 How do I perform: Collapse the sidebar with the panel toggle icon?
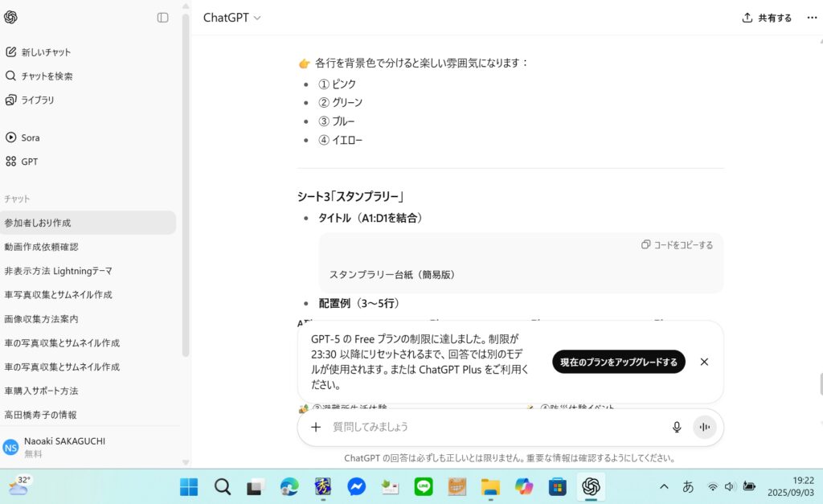(162, 18)
